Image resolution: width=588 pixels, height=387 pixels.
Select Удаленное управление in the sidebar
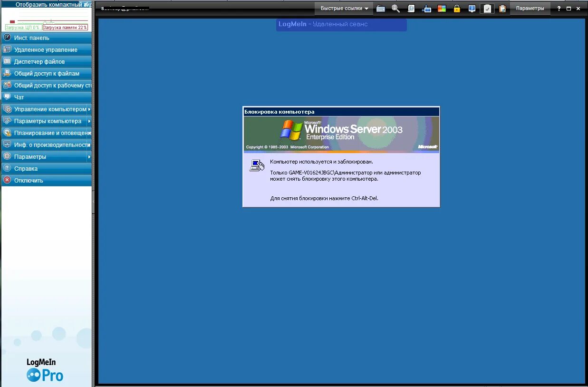(x=47, y=49)
